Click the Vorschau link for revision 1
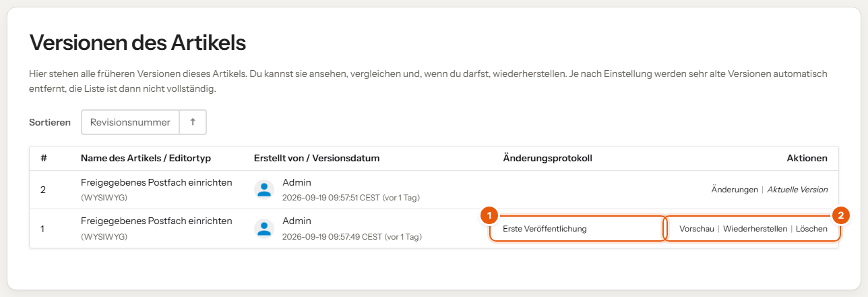This screenshot has width=868, height=297. [x=697, y=229]
